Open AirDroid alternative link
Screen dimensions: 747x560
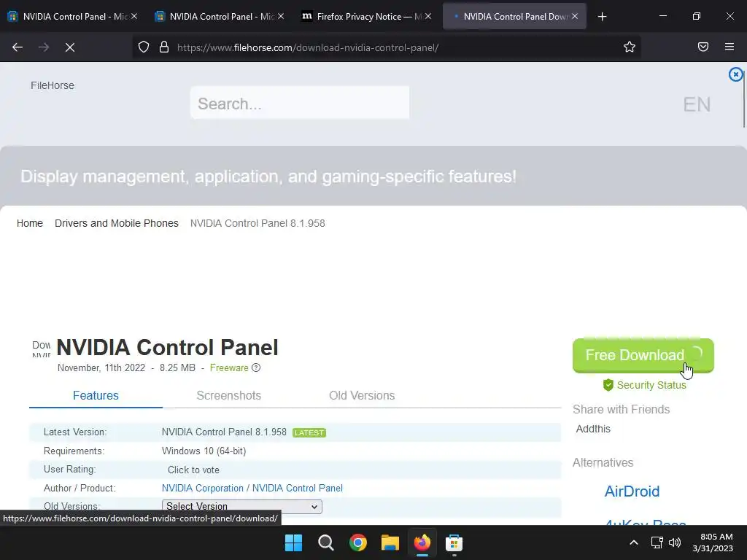click(632, 491)
